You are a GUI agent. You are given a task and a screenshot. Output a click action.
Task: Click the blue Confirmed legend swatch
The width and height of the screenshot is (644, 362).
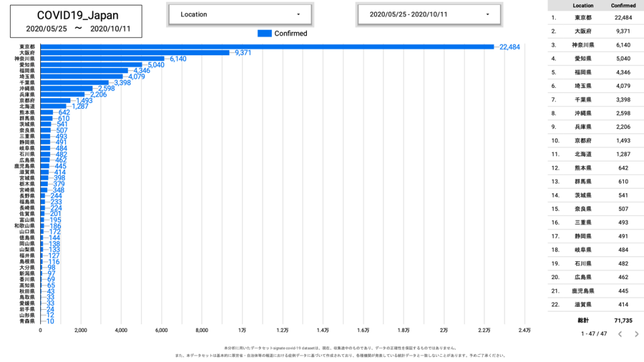point(264,33)
